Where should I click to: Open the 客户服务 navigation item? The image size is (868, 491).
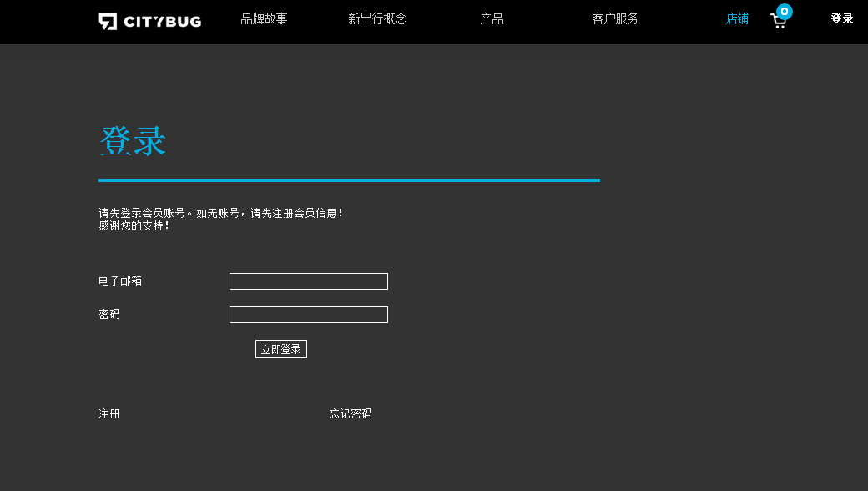pos(615,19)
